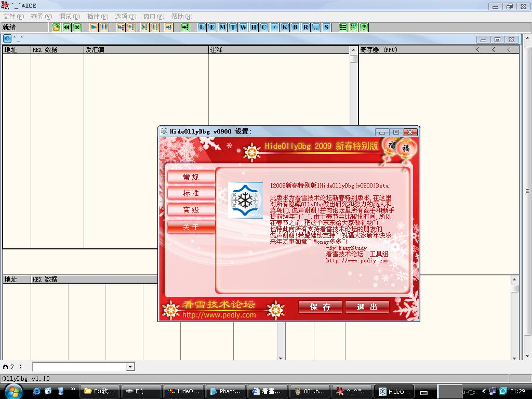Click the appearance color grid icon
This screenshot has height=399, width=532.
click(x=353, y=28)
